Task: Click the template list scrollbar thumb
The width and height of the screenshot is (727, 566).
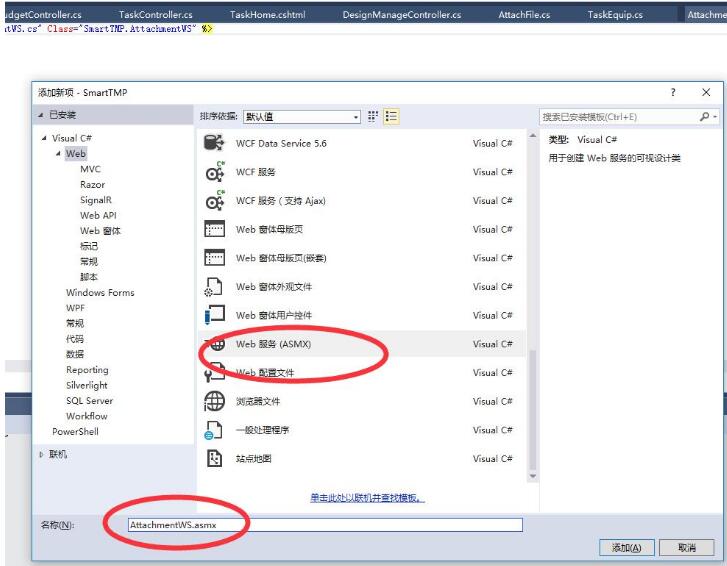Action: [x=533, y=410]
